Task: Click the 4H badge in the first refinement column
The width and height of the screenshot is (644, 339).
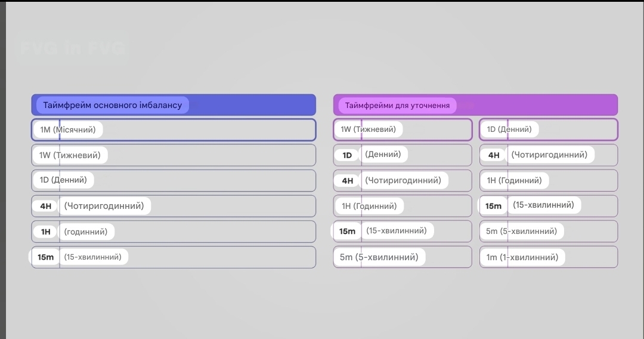Action: pyautogui.click(x=348, y=181)
